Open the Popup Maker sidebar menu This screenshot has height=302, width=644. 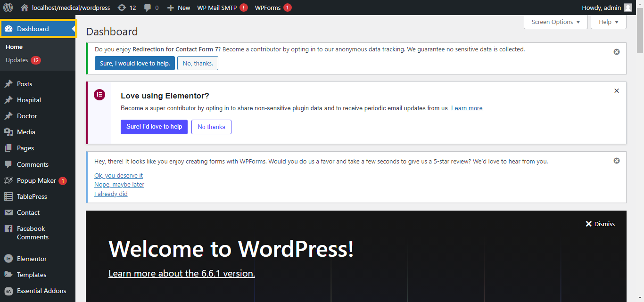click(x=36, y=180)
